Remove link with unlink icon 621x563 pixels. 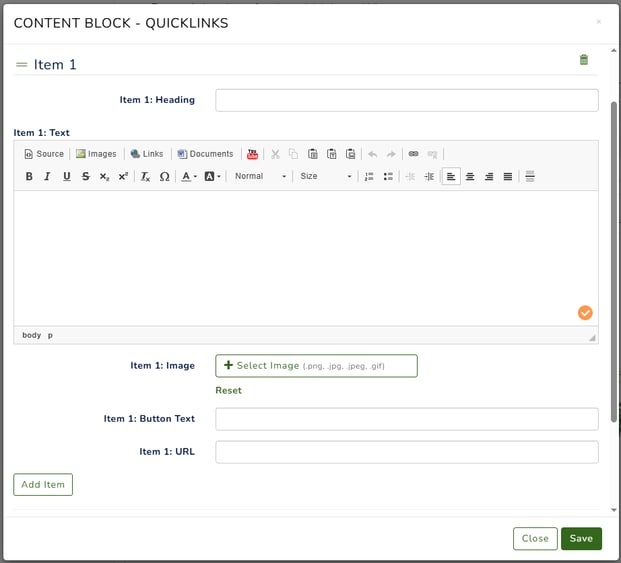click(432, 154)
